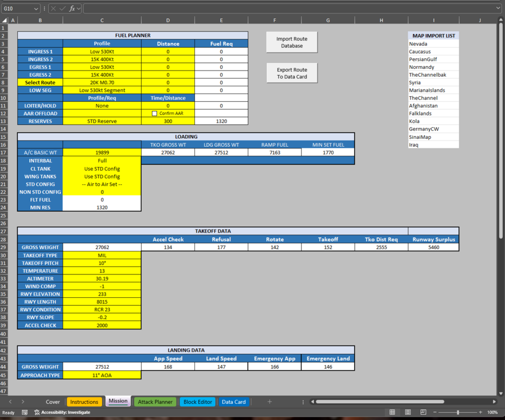This screenshot has height=420, width=505.
Task: Click the zoom in plus icon
Action: pyautogui.click(x=480, y=412)
